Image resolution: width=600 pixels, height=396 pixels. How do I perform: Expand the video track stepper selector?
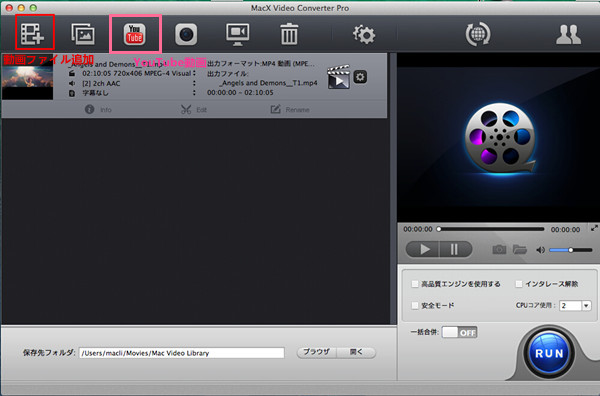[x=194, y=73]
